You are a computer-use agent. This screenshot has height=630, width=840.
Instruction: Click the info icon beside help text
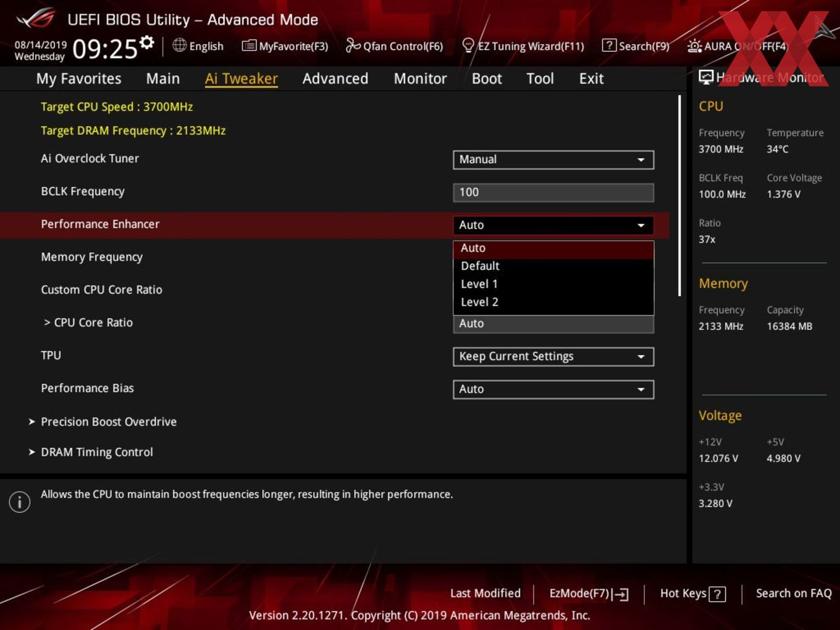[x=20, y=502]
